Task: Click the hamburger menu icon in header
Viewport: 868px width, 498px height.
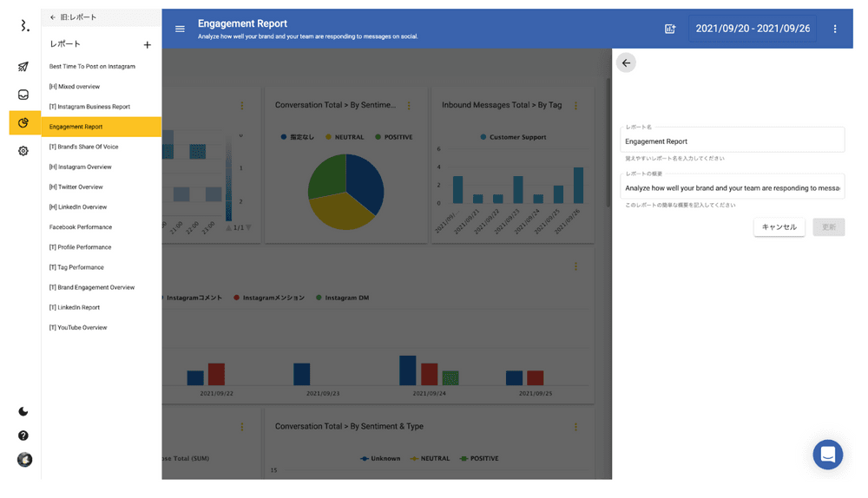Action: pyautogui.click(x=180, y=29)
